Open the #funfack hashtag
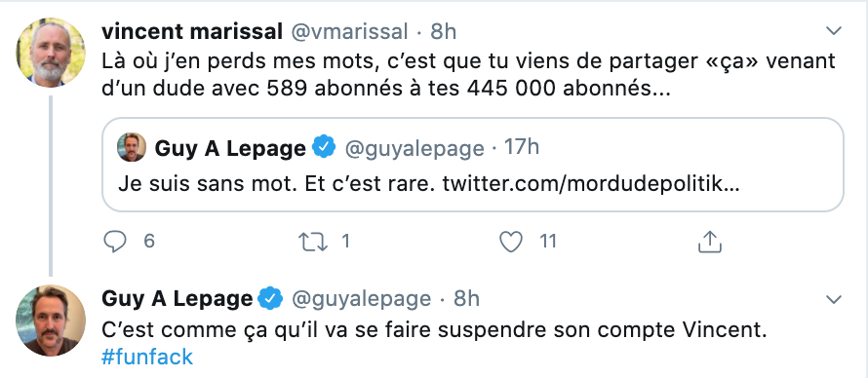 point(147,357)
